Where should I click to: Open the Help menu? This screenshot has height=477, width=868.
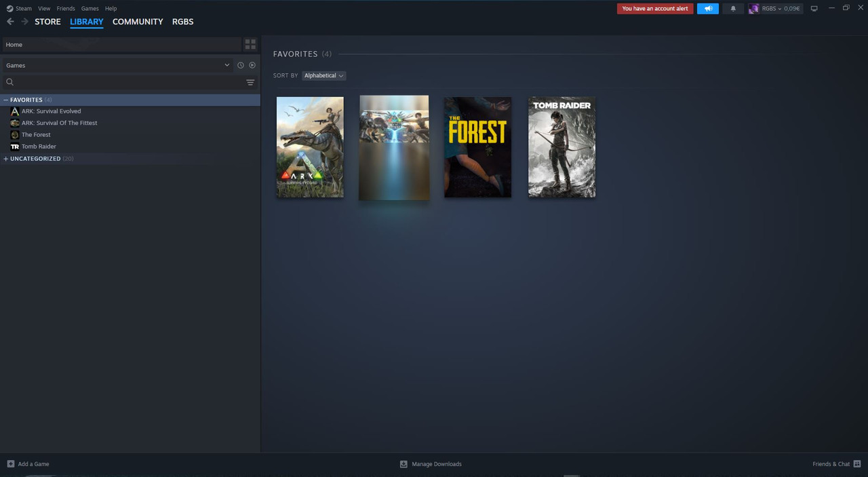(x=111, y=9)
